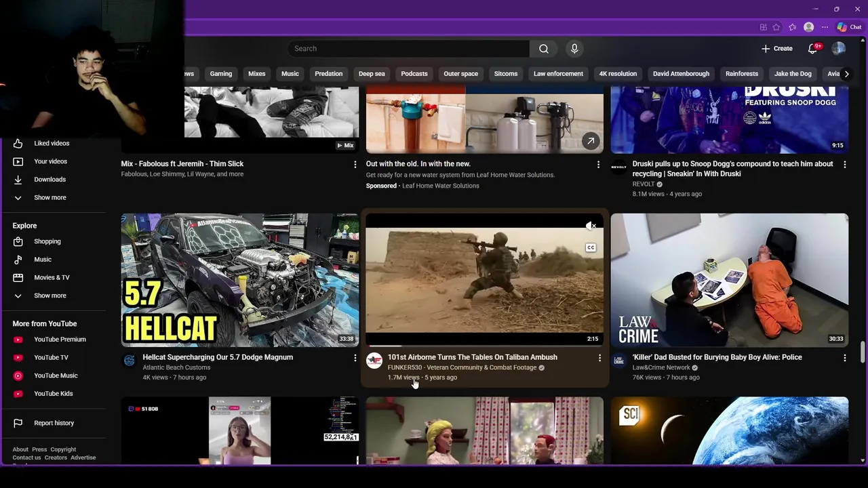Screen dimensions: 868x488
Task: Activate voice search microphone
Action: coord(574,49)
